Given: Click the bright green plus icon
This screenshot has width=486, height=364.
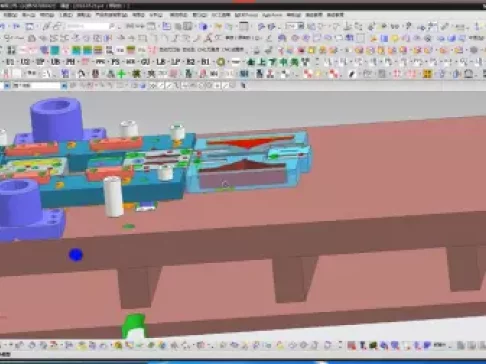Looking at the screenshot, I should (122, 74).
